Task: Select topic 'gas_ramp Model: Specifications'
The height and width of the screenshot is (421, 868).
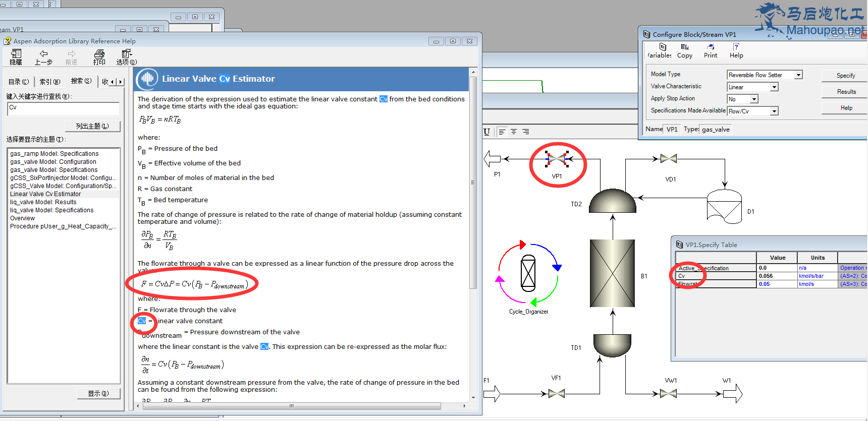Action: (54, 154)
